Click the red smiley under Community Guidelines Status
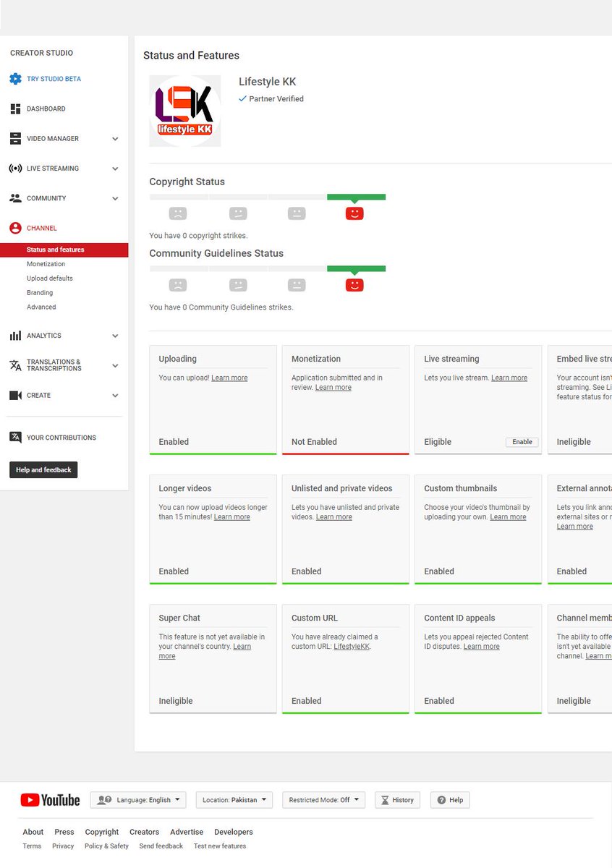This screenshot has height=868, width=612. tap(354, 285)
